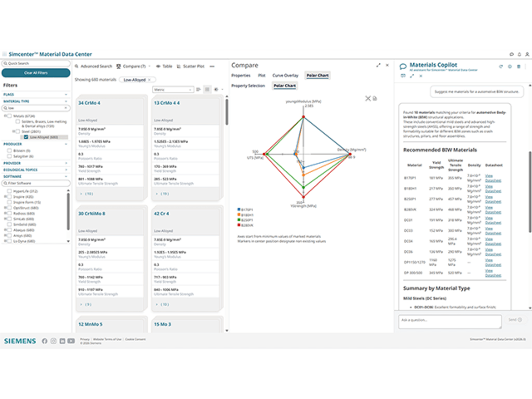Viewport: 532px width, 399px height.
Task: Refresh the Materials Copilot conversation
Action: [x=501, y=67]
